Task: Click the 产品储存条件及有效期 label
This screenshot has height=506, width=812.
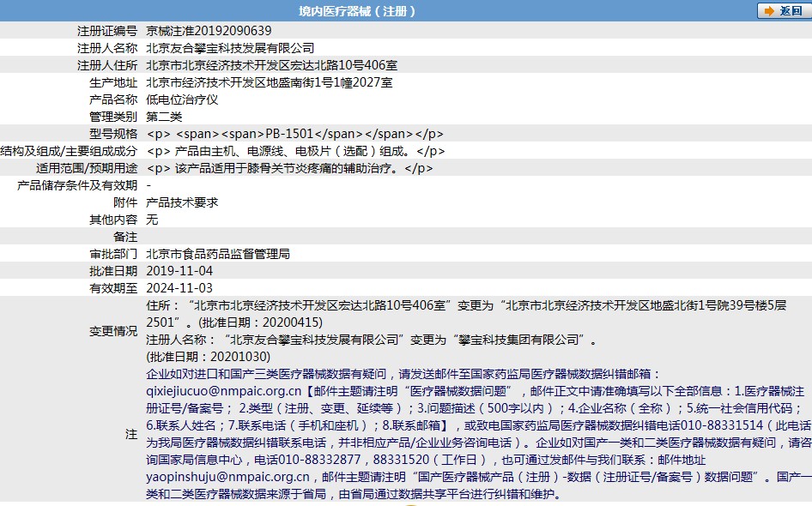Action: pos(77,185)
